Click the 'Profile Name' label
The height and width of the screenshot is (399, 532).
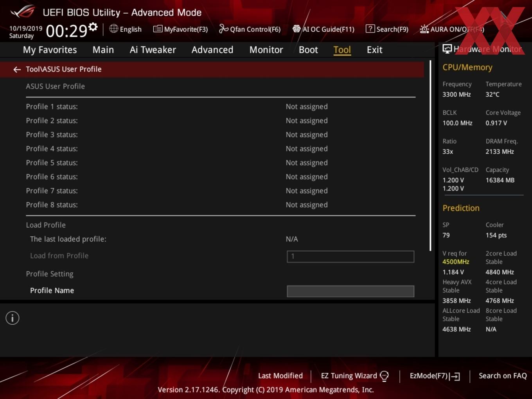(52, 290)
